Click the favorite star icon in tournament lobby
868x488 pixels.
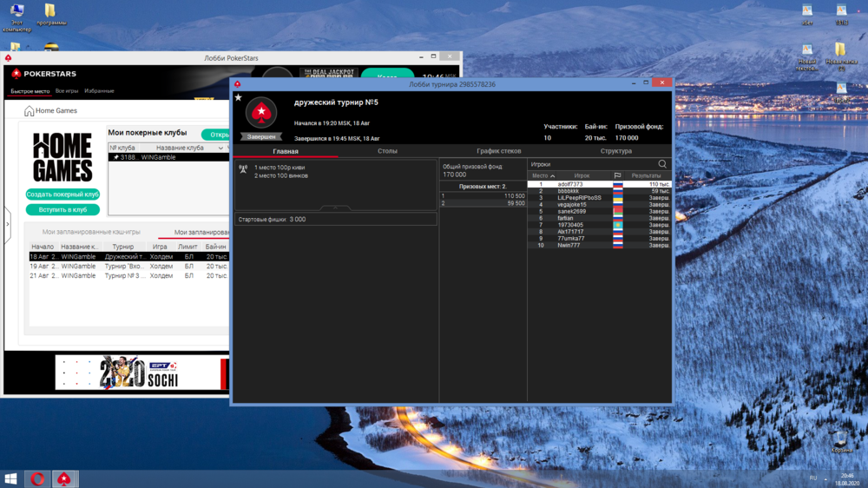239,98
